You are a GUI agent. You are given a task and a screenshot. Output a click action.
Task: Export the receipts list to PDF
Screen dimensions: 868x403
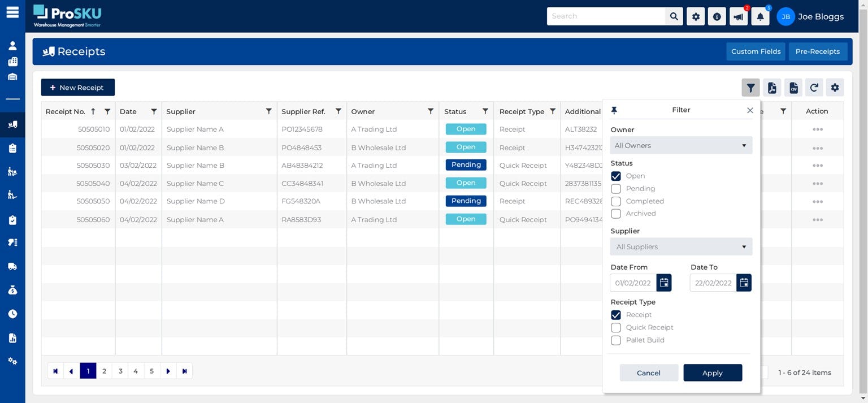[772, 87]
